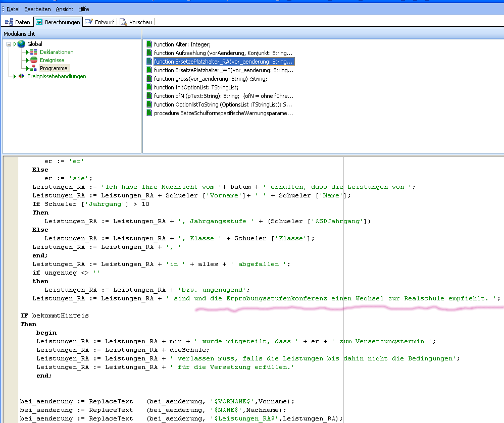Click the Modulansicht panel header
This screenshot has width=504, height=423.
click(71, 34)
